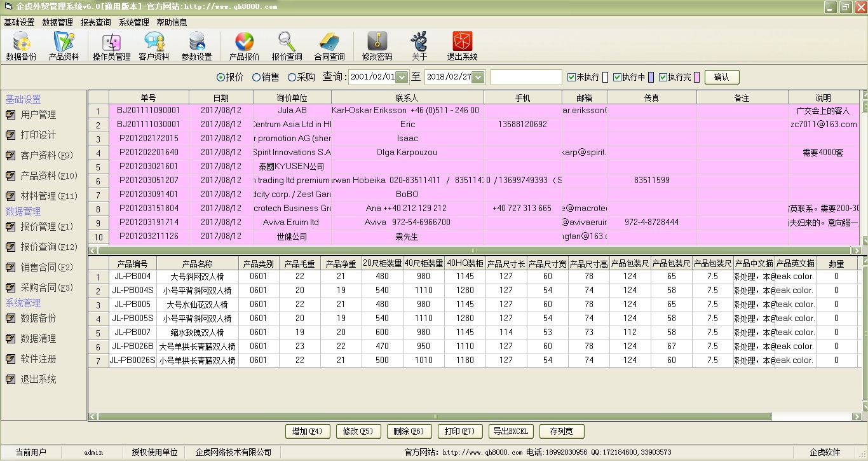868x461 pixels.
Task: Select order cell P201203151804
Action: pyautogui.click(x=149, y=209)
